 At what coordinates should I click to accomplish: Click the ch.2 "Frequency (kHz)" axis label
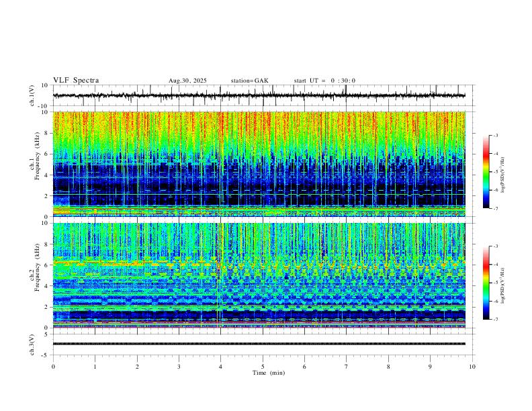click(38, 267)
